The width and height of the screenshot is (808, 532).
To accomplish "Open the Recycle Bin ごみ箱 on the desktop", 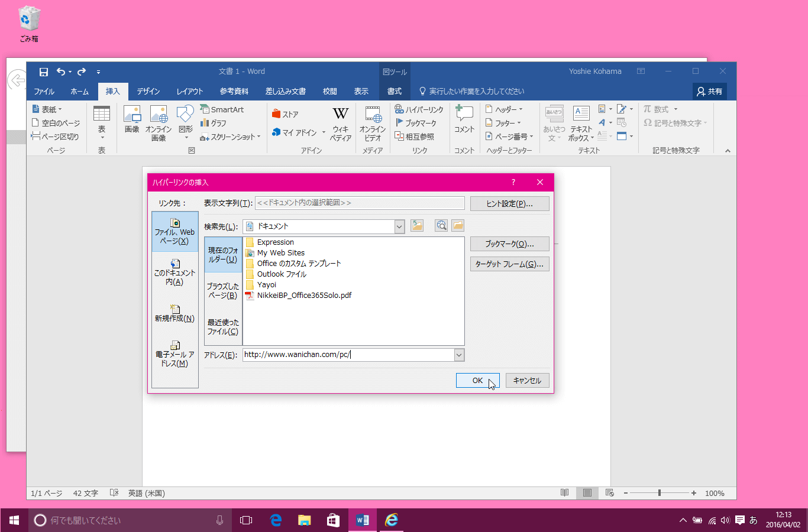I will (x=29, y=24).
